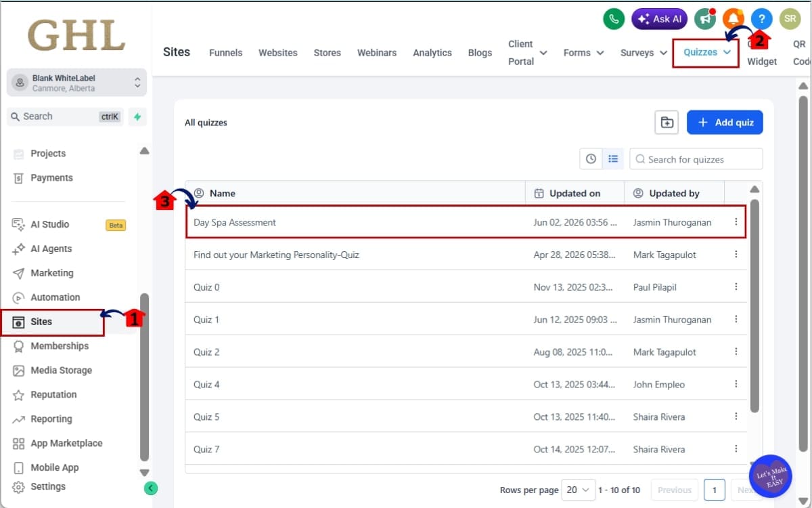Open three-dot menu for Quiz 7
812x508 pixels.
[736, 449]
